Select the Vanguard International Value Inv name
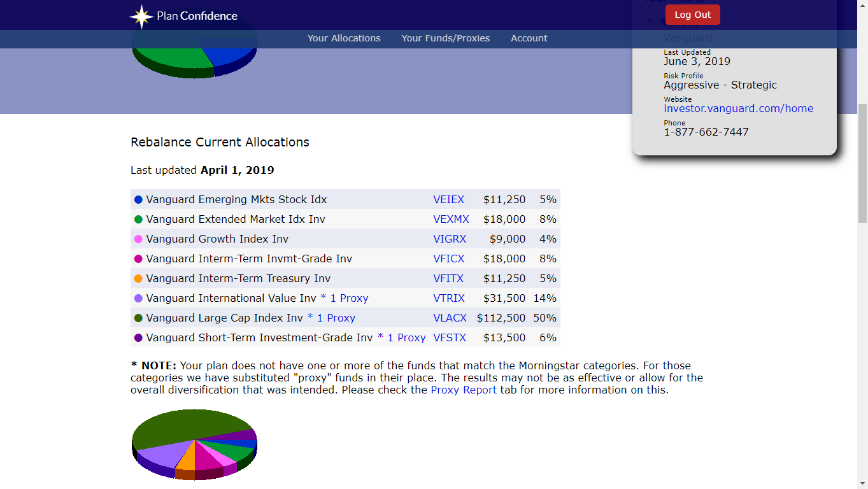This screenshot has height=489, width=868. [231, 298]
